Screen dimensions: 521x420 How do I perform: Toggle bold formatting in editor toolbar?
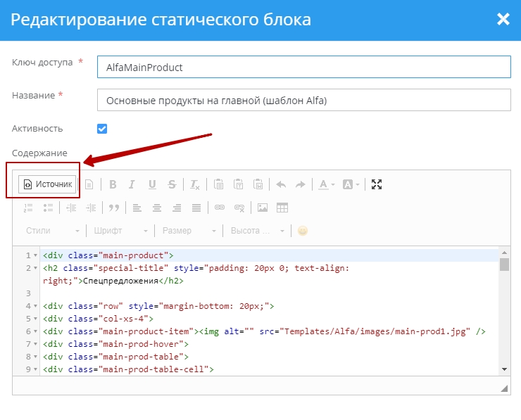112,184
